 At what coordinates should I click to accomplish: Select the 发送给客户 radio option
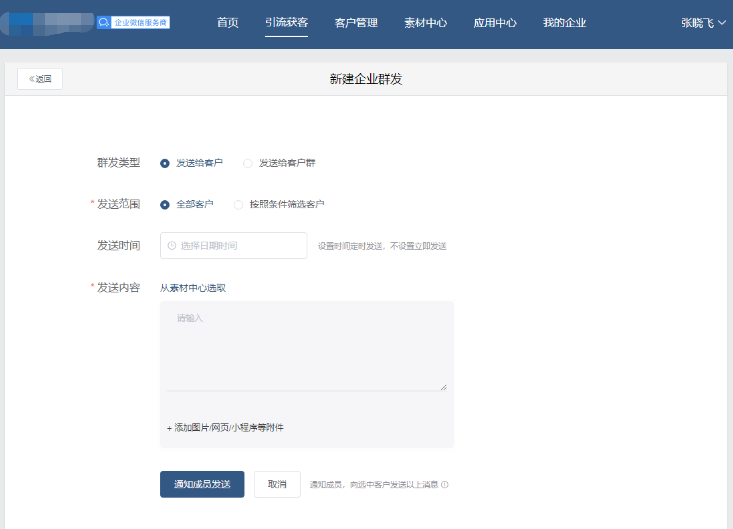tap(165, 163)
